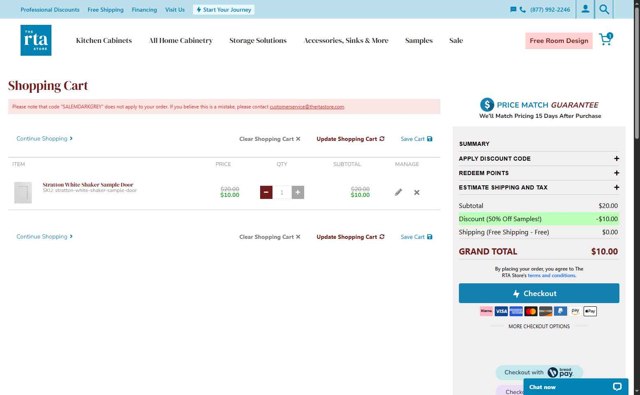Viewport: 640px width, 395px height.
Task: Click the Grand Total $10.00 amount
Action: [604, 251]
